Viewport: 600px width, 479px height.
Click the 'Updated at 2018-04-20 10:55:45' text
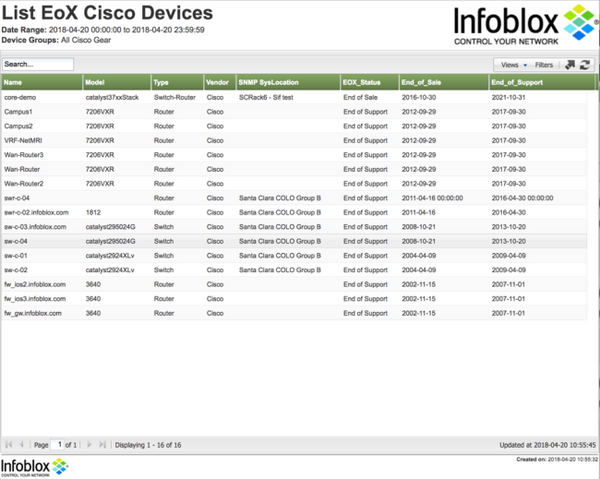[547, 445]
